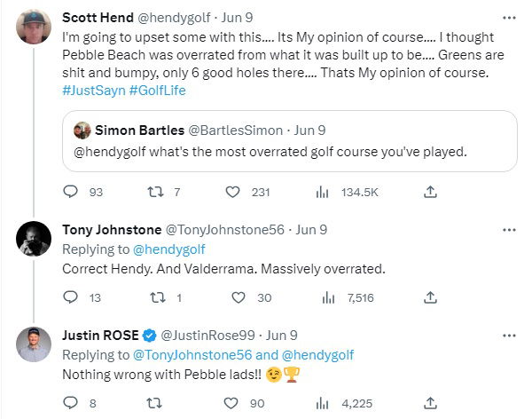Reply to Scott Hend's tweet
532x419 pixels.
pyautogui.click(x=73, y=191)
